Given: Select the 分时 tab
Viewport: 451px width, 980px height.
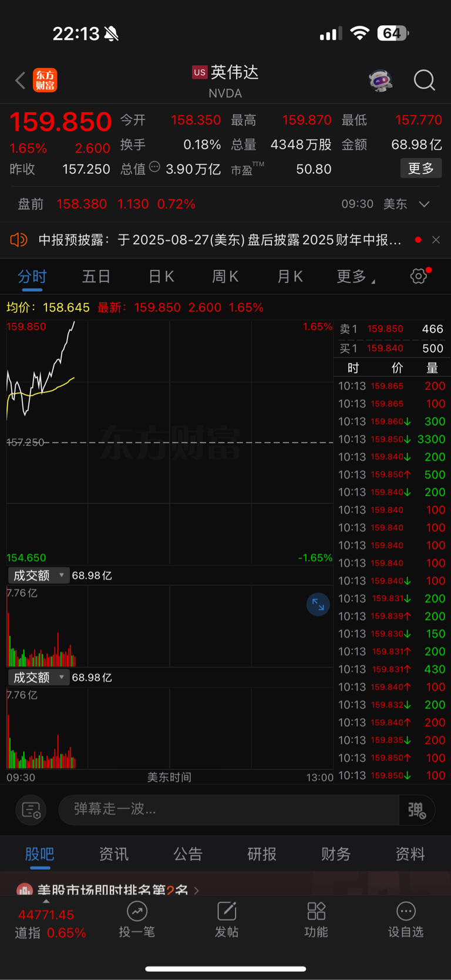Looking at the screenshot, I should pos(32,277).
